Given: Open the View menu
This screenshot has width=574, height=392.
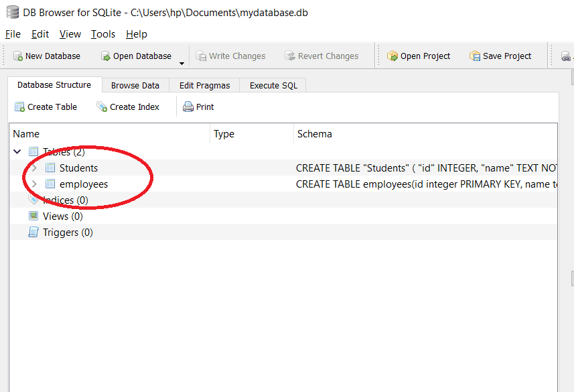Looking at the screenshot, I should tap(70, 34).
